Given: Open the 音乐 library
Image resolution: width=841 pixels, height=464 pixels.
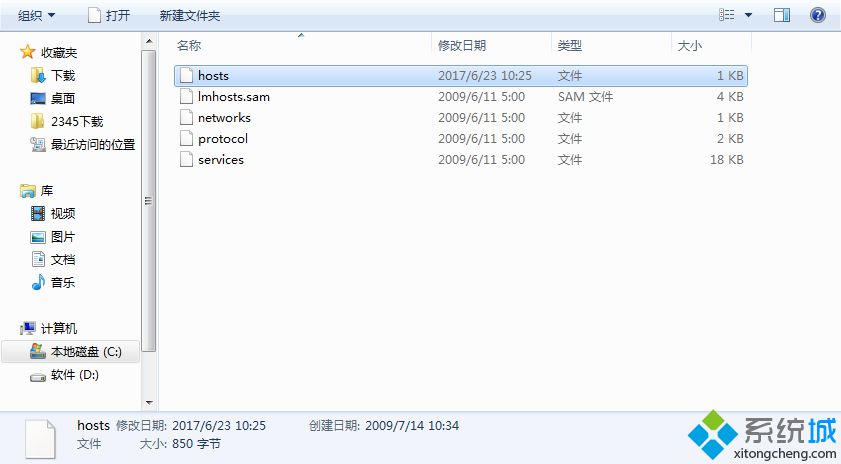Looking at the screenshot, I should [63, 283].
